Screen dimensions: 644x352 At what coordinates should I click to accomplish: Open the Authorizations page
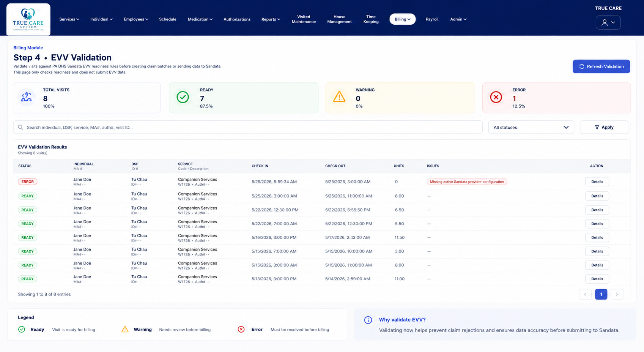pyautogui.click(x=237, y=19)
